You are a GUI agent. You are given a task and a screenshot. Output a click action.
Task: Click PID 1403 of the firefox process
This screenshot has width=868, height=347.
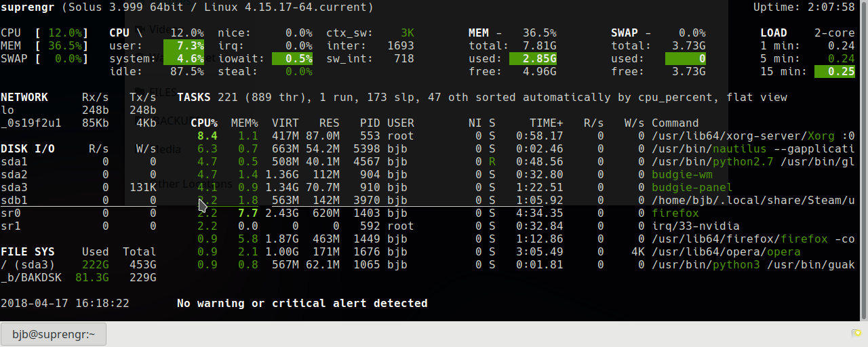coord(367,213)
